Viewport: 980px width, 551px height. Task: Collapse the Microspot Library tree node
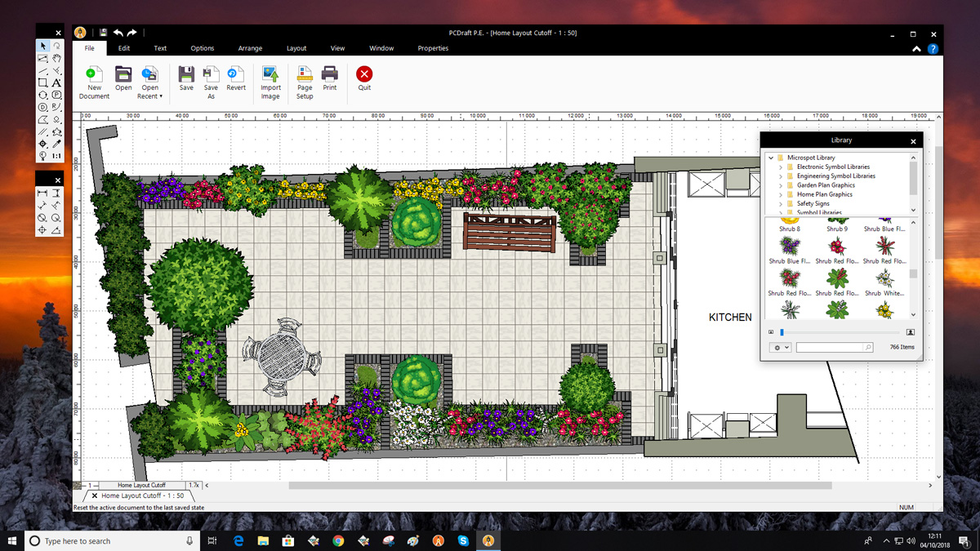[771, 158]
